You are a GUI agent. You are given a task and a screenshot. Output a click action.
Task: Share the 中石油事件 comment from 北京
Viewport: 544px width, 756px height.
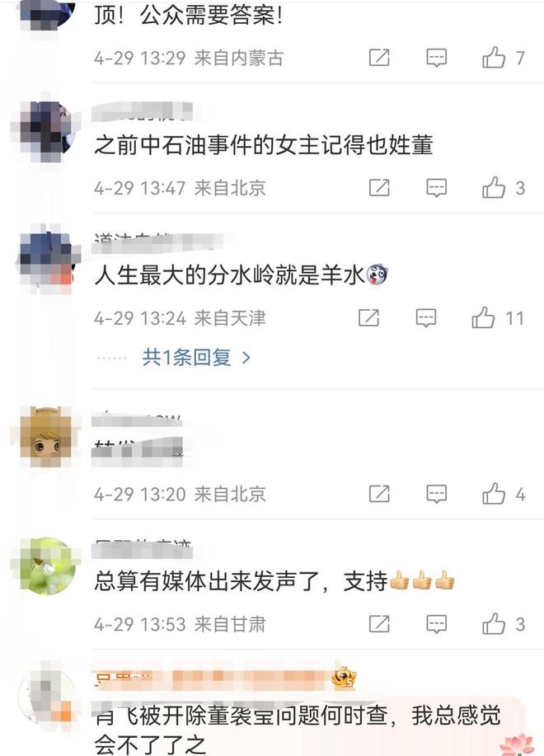tap(379, 188)
